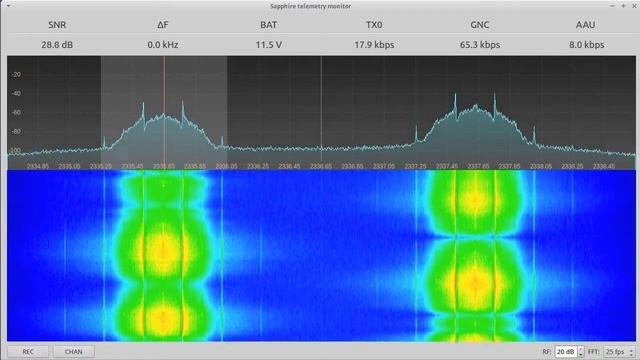Select the battery value 11.5 V
The image size is (640, 360).
click(x=269, y=45)
